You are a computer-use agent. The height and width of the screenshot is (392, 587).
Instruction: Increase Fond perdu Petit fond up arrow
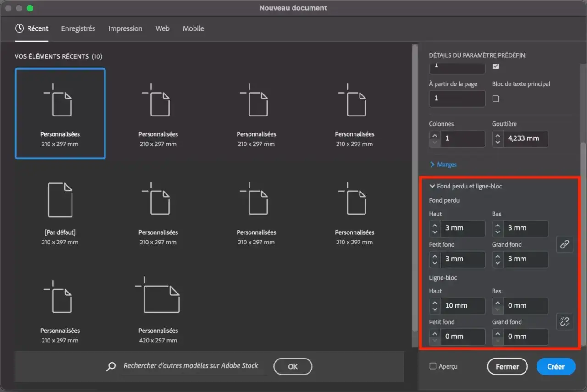pos(435,256)
